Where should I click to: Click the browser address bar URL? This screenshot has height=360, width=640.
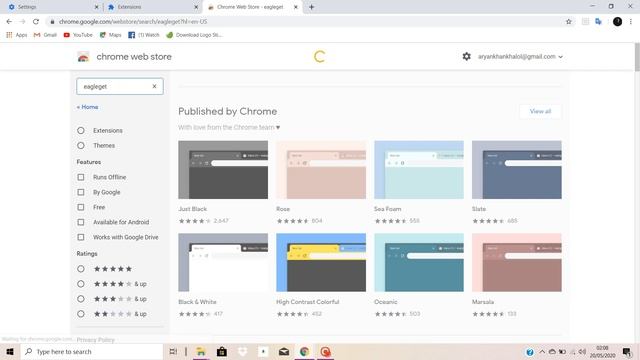(133, 22)
